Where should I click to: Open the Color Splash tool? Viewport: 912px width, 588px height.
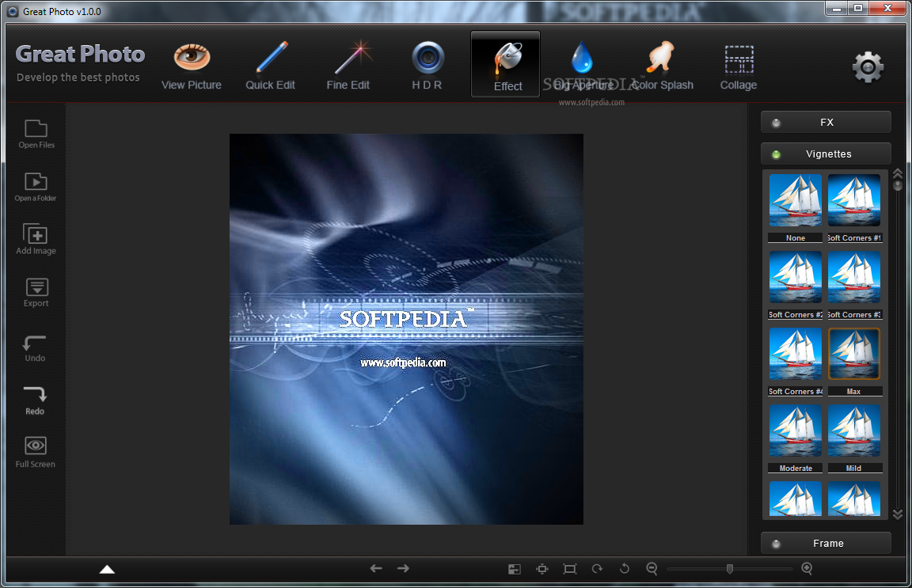point(663,66)
